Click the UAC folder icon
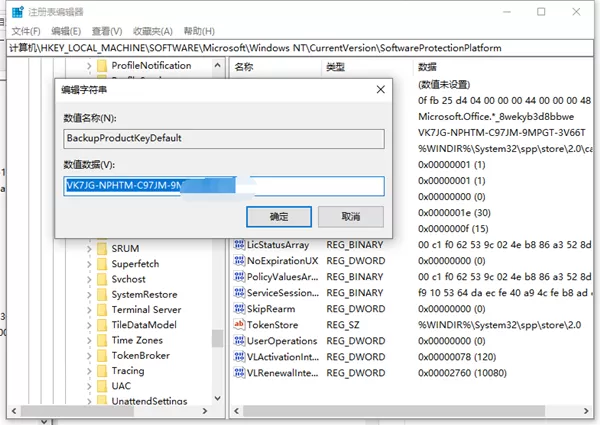 102,386
